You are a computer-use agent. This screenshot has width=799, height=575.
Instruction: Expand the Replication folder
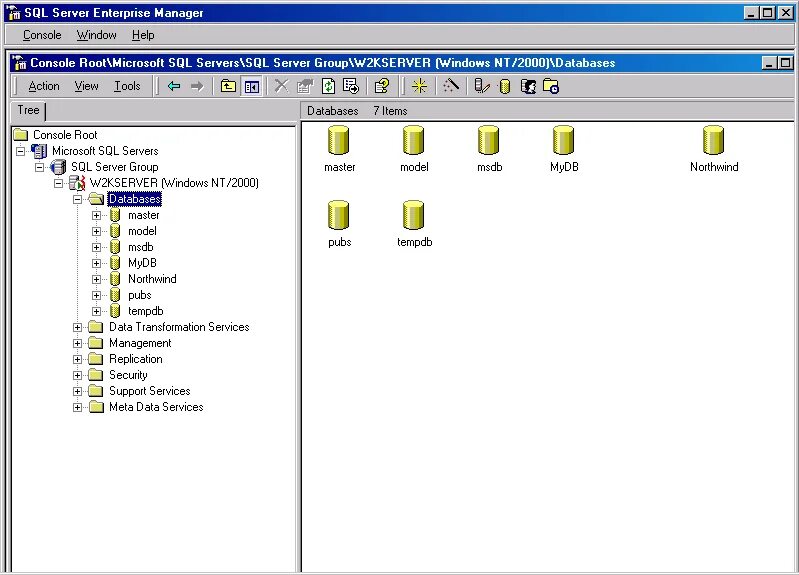[77, 359]
